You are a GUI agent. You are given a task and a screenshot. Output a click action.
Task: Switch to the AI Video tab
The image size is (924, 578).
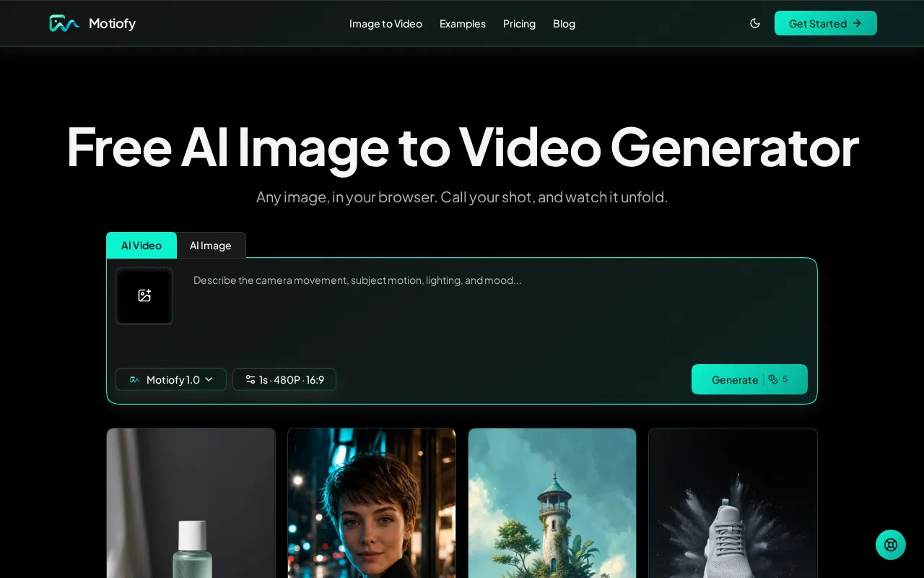point(141,246)
